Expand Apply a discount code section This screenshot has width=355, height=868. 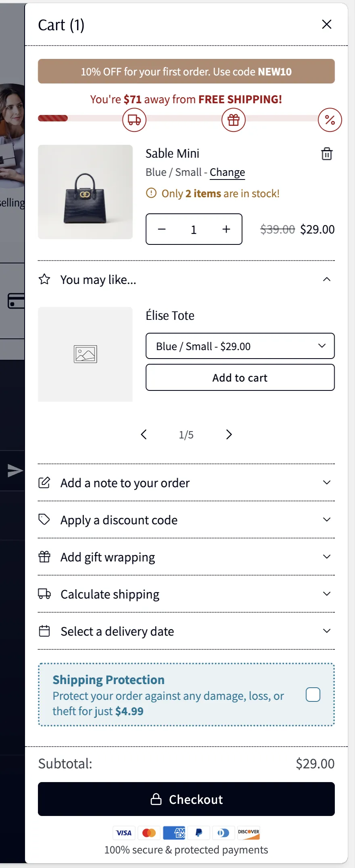186,520
